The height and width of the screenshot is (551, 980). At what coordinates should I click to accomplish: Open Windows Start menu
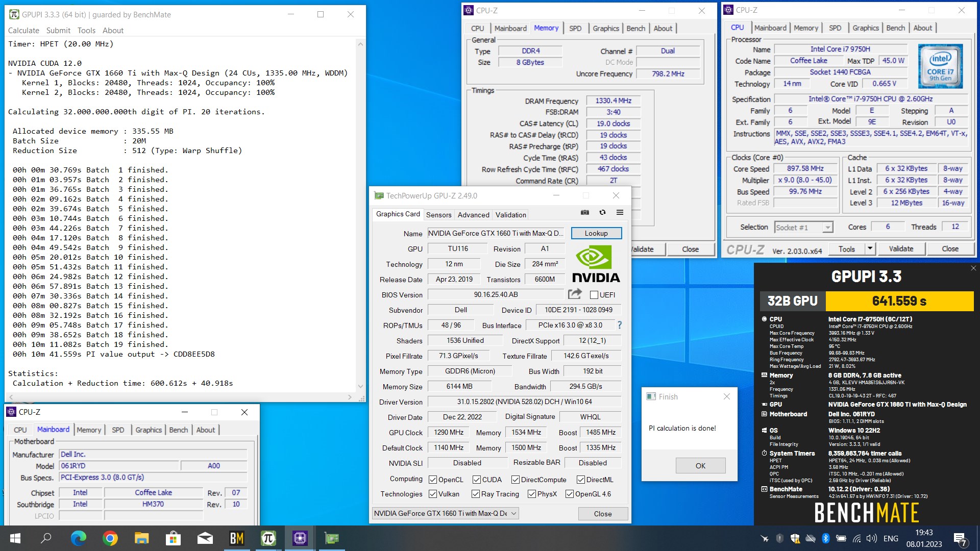click(x=15, y=538)
